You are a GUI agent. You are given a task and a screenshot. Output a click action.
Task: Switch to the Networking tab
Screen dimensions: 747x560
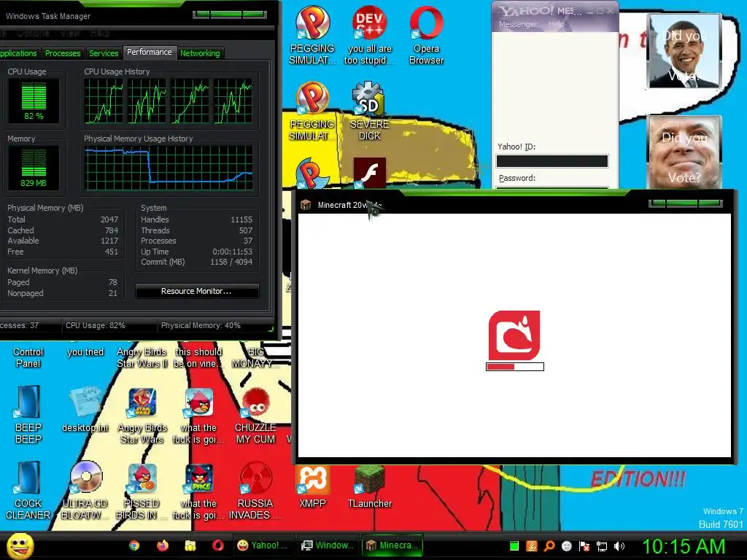200,53
